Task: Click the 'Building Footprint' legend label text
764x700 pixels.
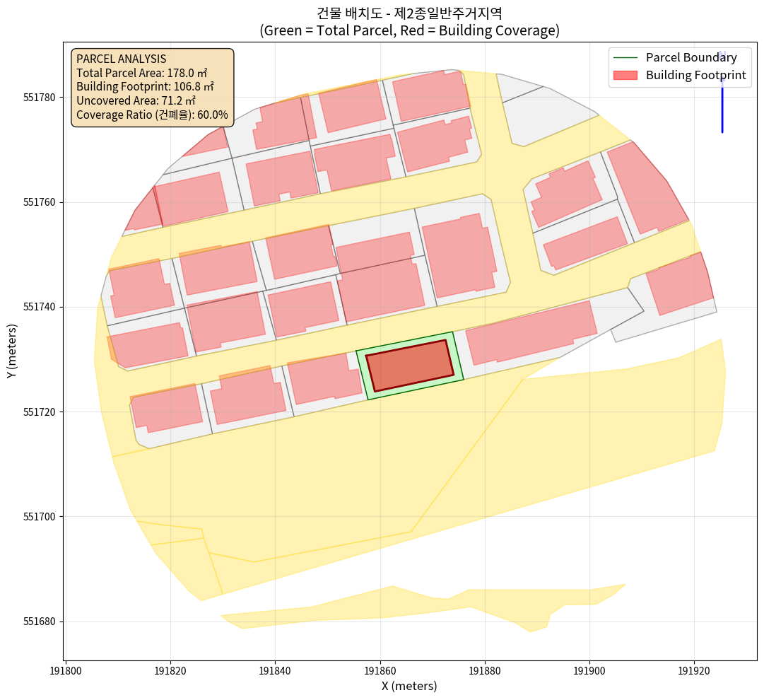Action: coord(695,76)
